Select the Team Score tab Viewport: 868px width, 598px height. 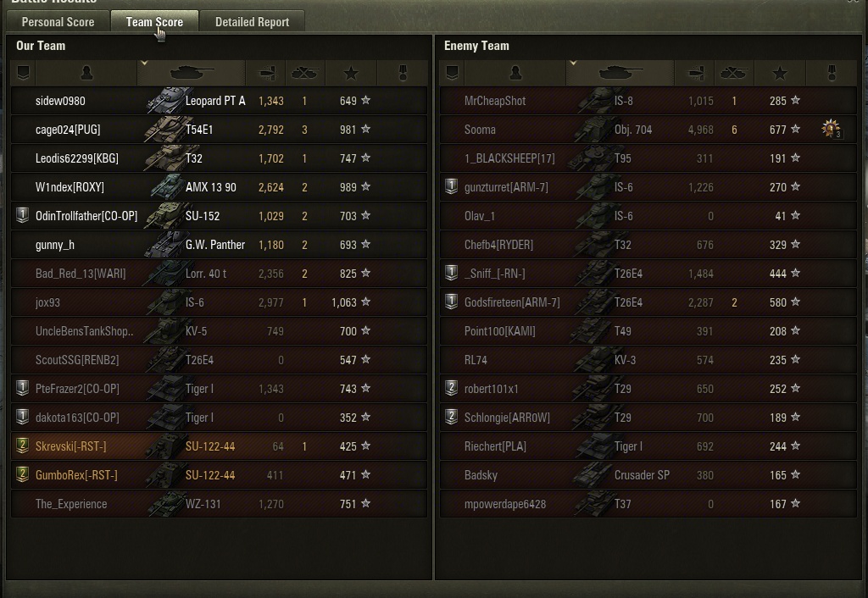154,22
